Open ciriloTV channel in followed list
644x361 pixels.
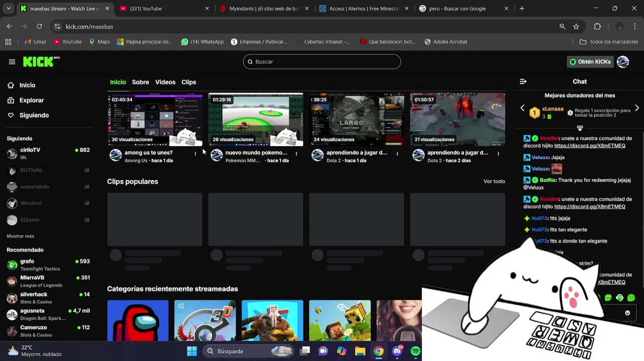click(x=48, y=153)
